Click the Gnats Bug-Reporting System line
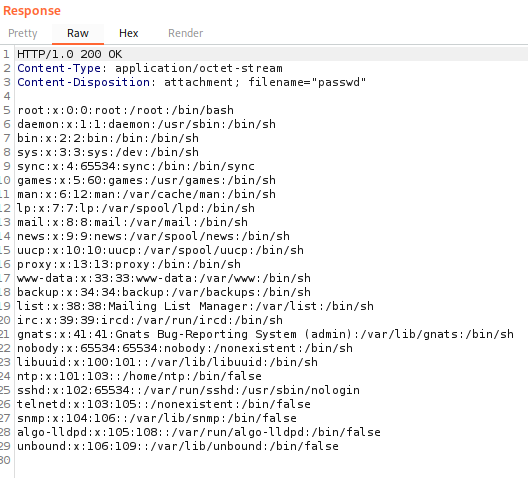 [265, 334]
